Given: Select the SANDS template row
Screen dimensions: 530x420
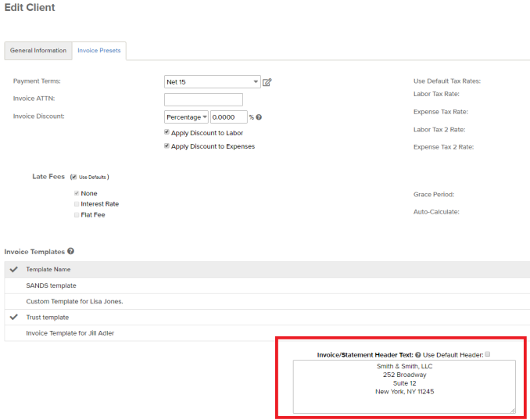Looking at the screenshot, I should (51, 285).
